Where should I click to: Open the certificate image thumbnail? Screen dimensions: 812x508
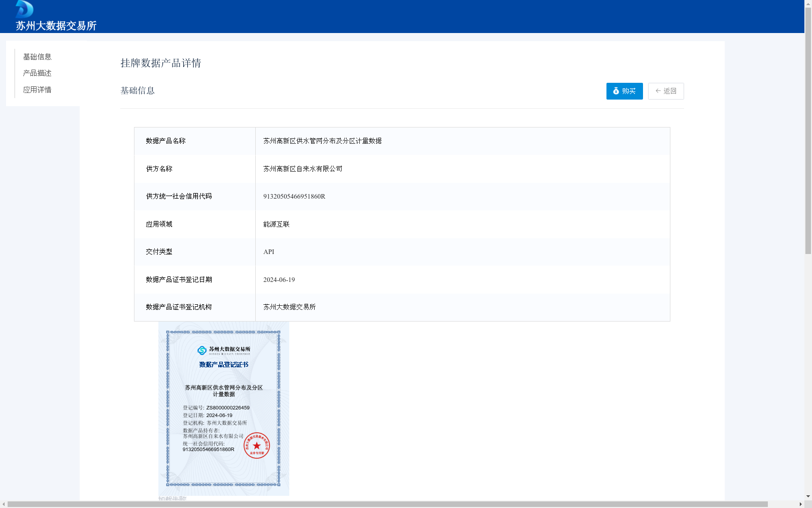[224, 408]
